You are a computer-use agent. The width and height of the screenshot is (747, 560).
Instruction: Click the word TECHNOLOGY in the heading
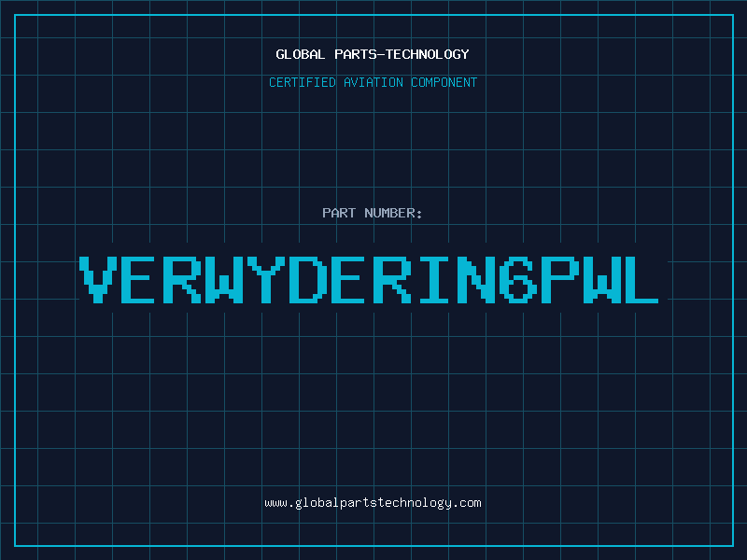tap(428, 54)
